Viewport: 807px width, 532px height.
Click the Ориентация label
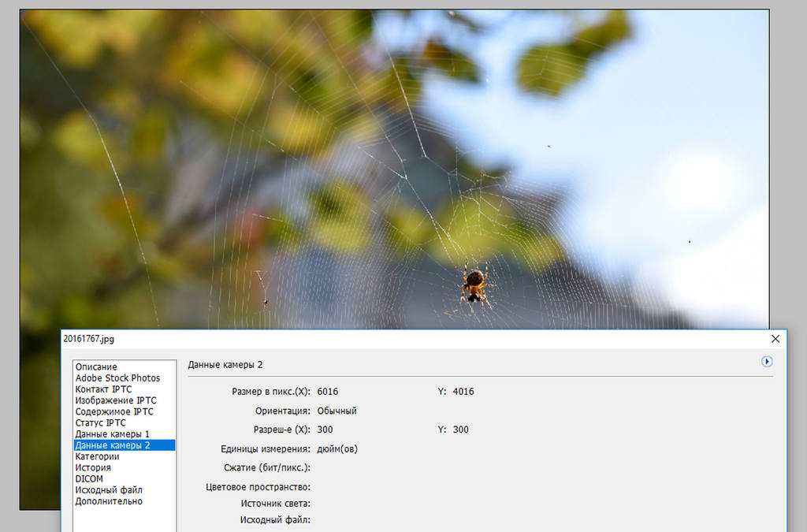tap(283, 411)
